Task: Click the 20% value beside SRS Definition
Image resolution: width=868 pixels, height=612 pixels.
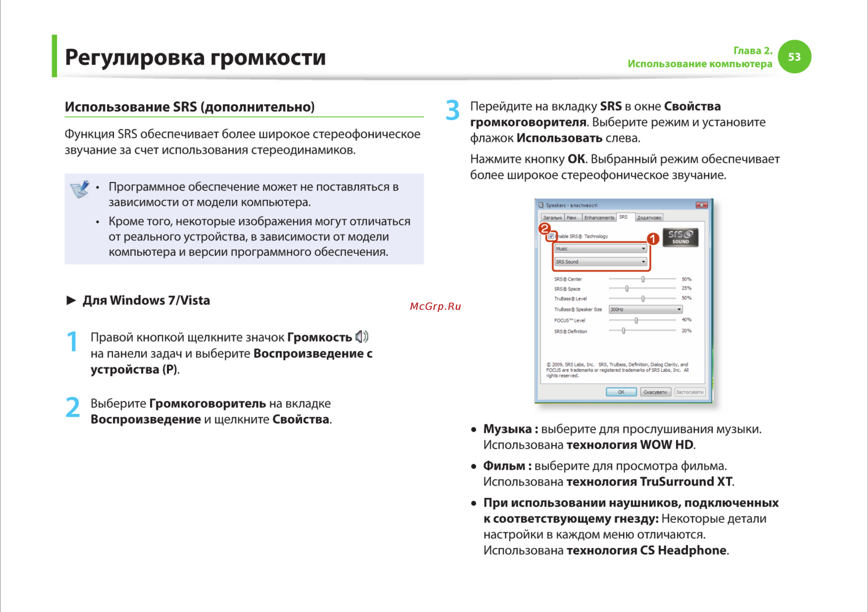Action: point(687,330)
